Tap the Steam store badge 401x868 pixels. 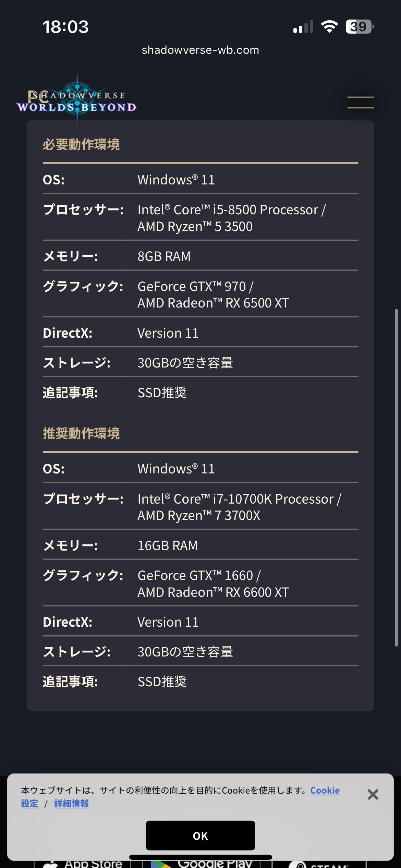[x=322, y=865]
